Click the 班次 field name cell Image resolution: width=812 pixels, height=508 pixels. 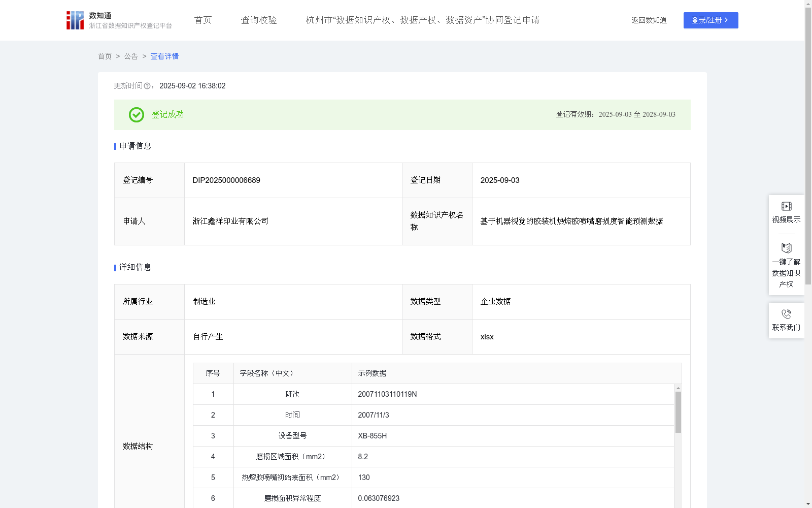292,394
